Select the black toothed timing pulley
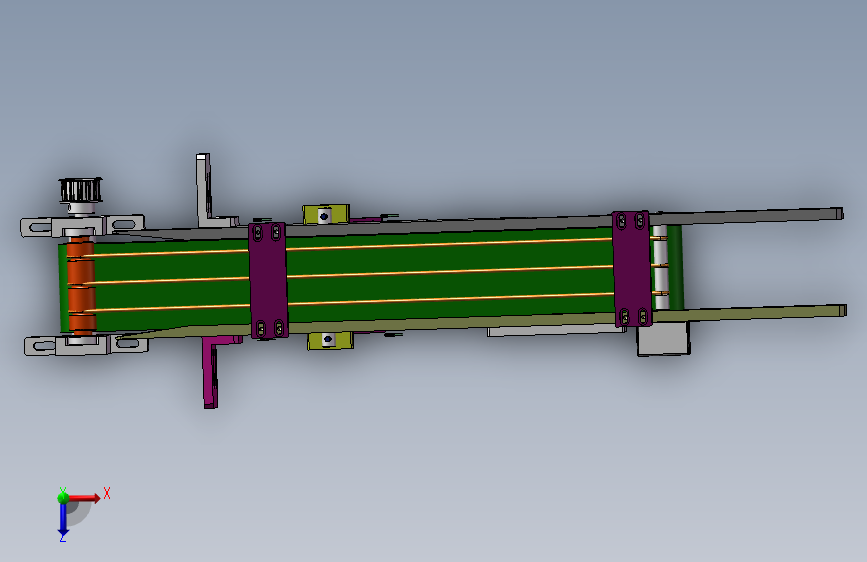Viewport: 867px width, 562px height. click(81, 190)
